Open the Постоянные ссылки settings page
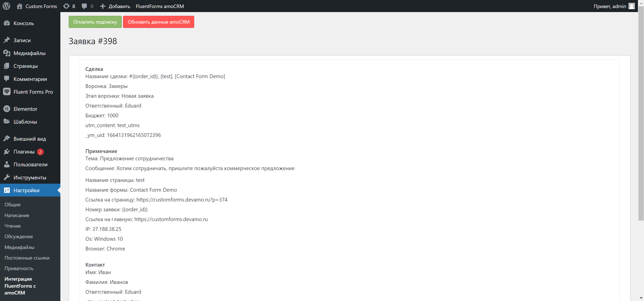 point(27,258)
